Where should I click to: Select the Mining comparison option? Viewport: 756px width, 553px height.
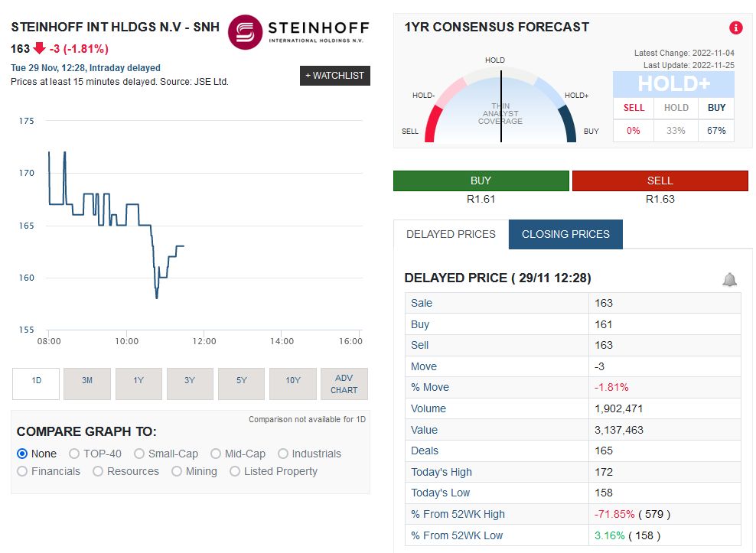coord(177,471)
